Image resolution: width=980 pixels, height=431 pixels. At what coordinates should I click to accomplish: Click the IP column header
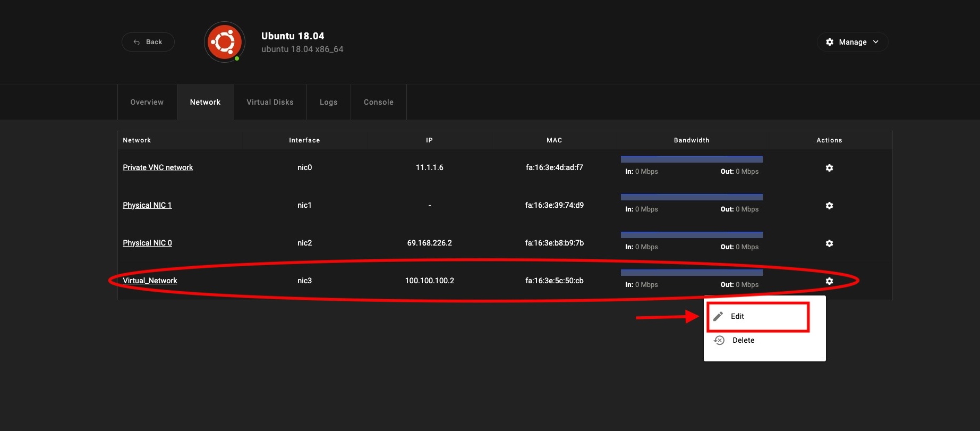(429, 140)
